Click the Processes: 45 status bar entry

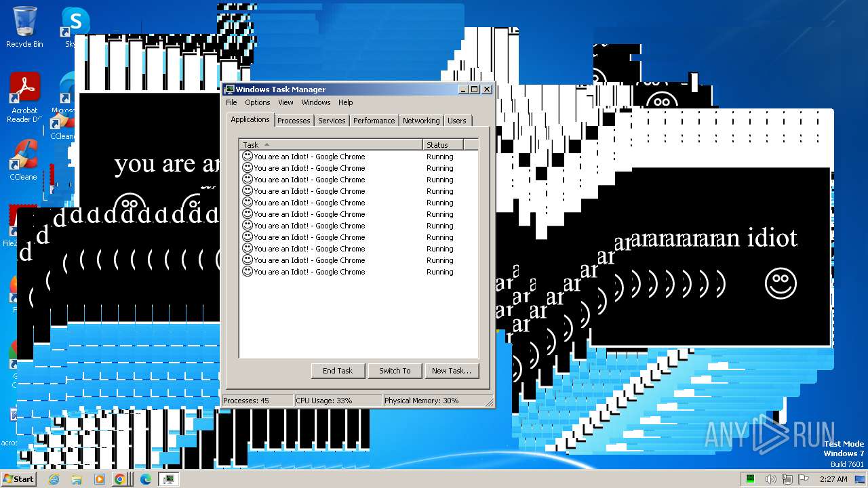coord(258,401)
